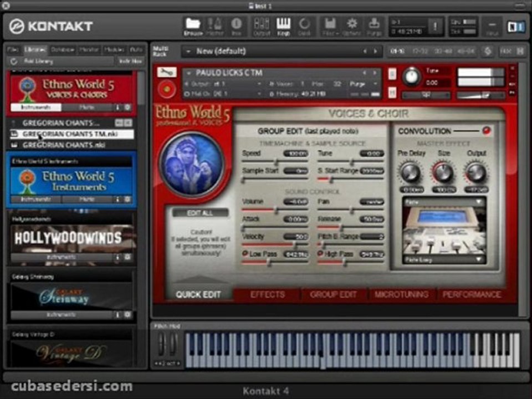532x399 pixels.
Task: Click the rack minimize-all icon at far right
Action: pyautogui.click(x=520, y=51)
